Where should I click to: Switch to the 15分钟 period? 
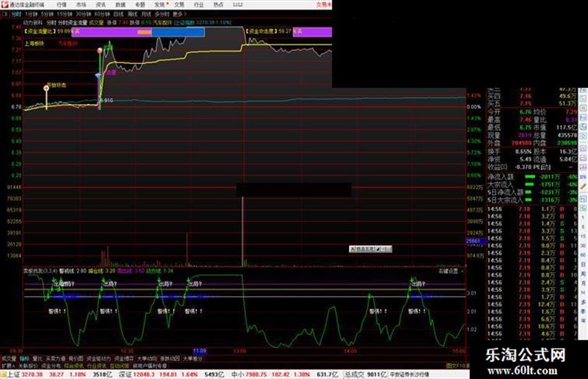[x=65, y=14]
